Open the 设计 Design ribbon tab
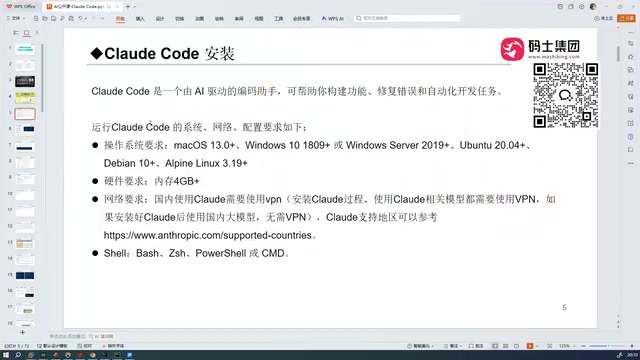Image resolution: width=640 pixels, height=360 pixels. [x=160, y=19]
